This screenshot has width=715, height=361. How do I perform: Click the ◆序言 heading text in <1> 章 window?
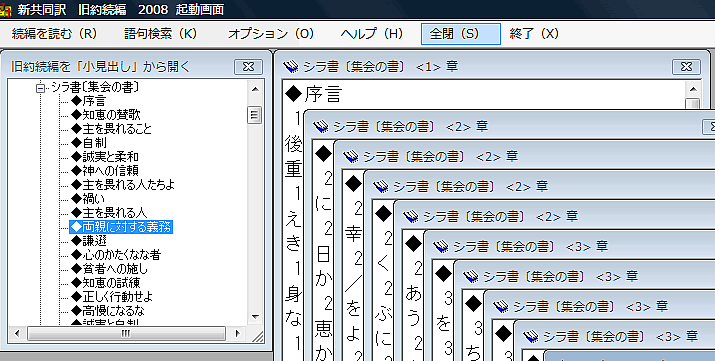click(314, 94)
